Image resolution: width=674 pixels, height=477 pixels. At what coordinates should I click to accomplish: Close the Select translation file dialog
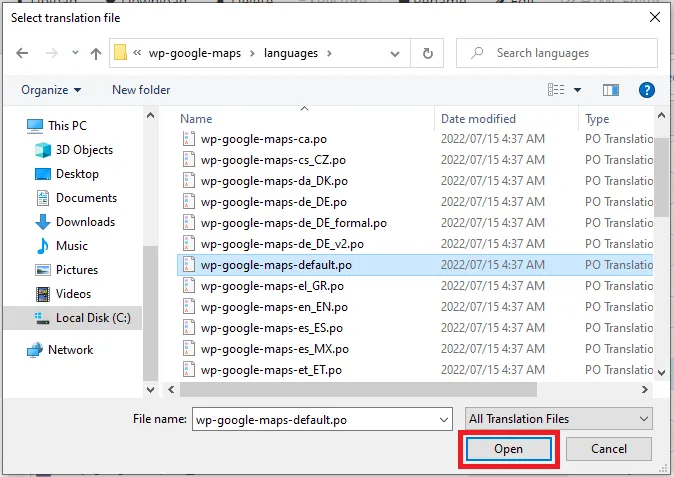coord(655,17)
